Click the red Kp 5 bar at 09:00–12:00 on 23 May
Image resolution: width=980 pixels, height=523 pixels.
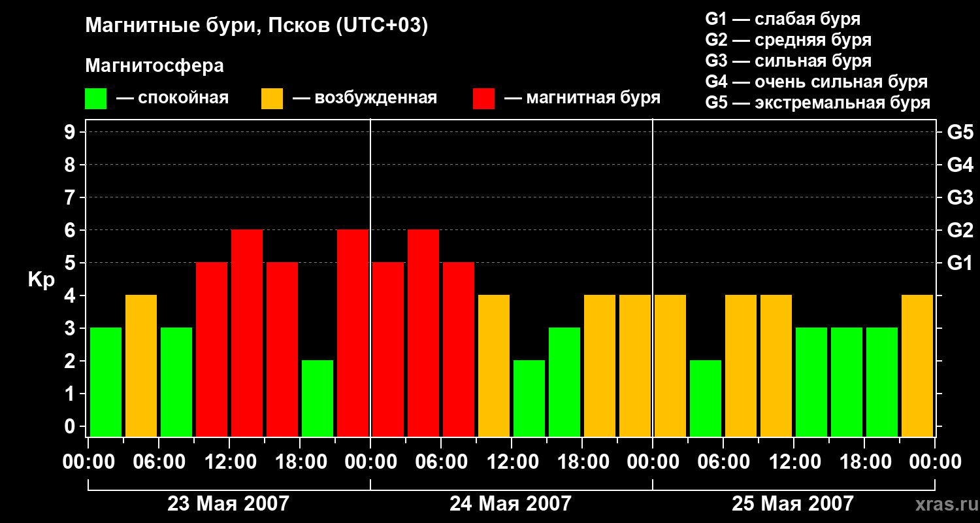(x=212, y=349)
